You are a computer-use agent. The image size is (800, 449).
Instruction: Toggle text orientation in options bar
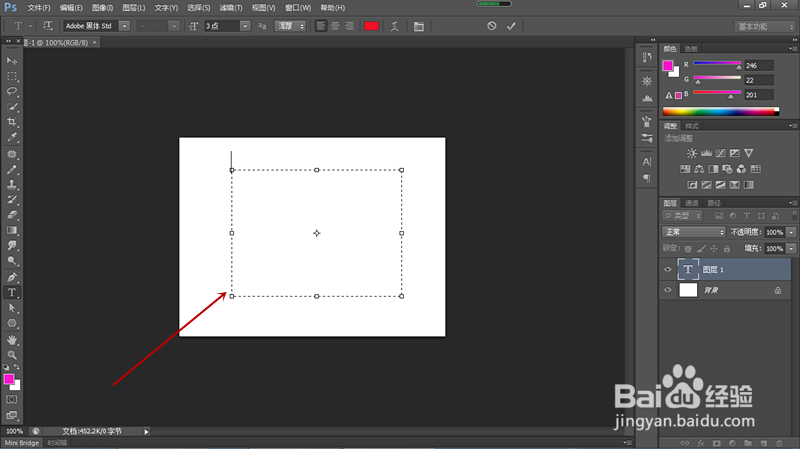(x=47, y=26)
